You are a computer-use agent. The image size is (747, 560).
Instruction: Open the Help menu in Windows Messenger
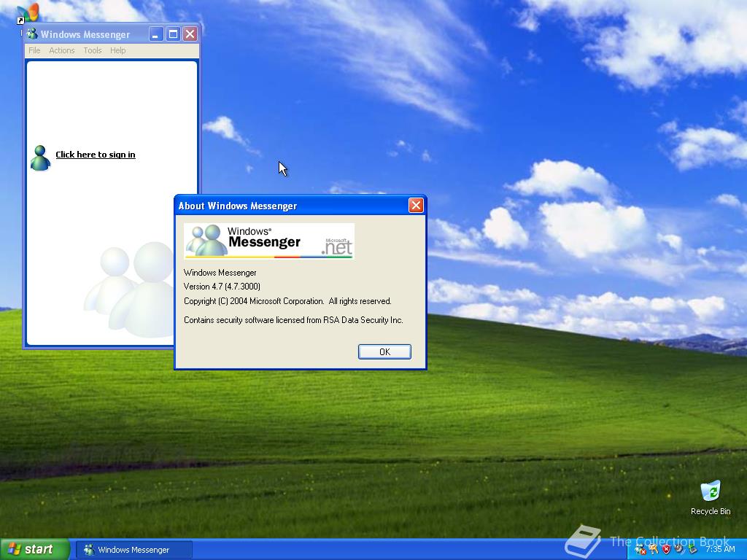click(117, 50)
